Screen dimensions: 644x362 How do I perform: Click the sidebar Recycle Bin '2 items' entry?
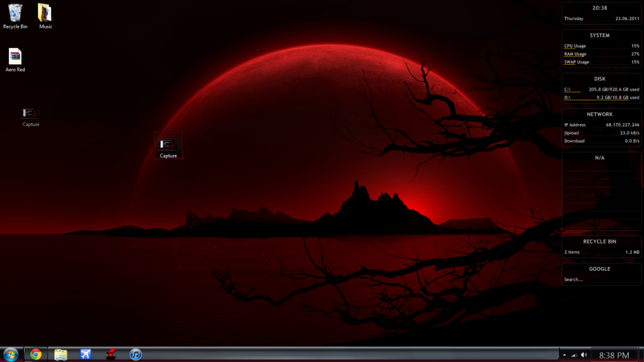pos(601,252)
